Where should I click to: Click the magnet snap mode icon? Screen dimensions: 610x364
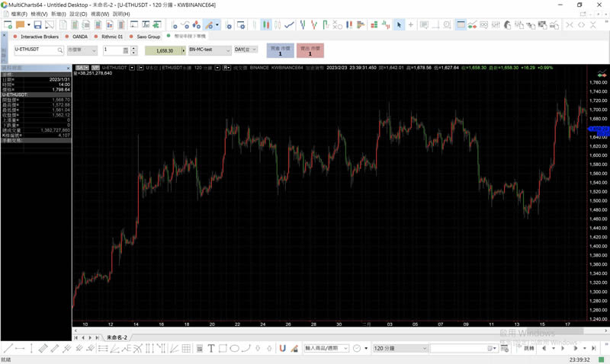(x=282, y=348)
